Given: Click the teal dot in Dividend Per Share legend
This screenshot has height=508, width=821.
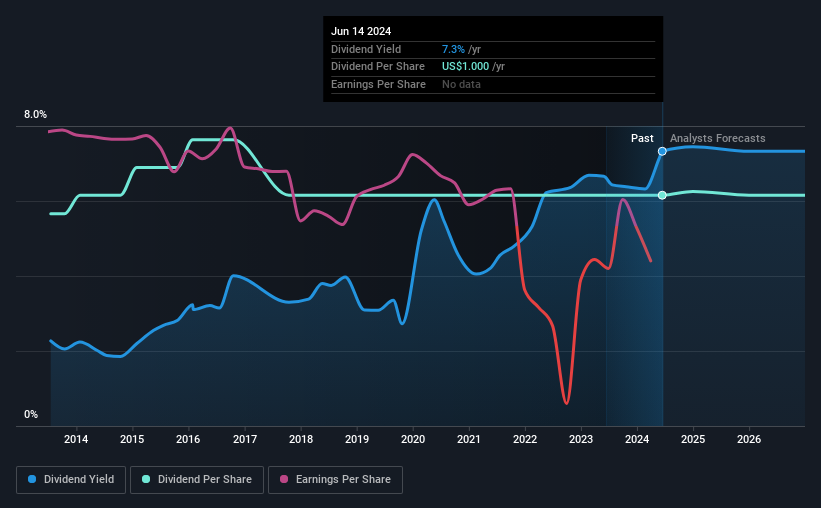Looking at the screenshot, I should (x=146, y=479).
